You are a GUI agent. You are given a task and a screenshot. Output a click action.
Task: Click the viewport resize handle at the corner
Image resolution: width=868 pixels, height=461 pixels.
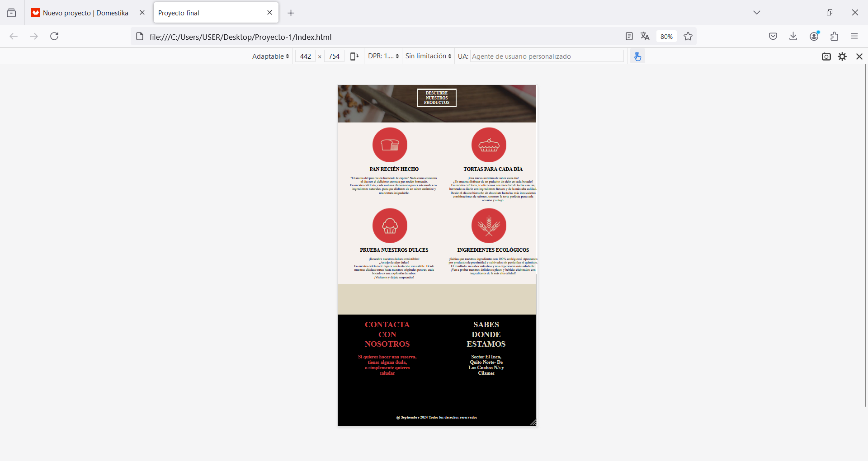(533, 423)
